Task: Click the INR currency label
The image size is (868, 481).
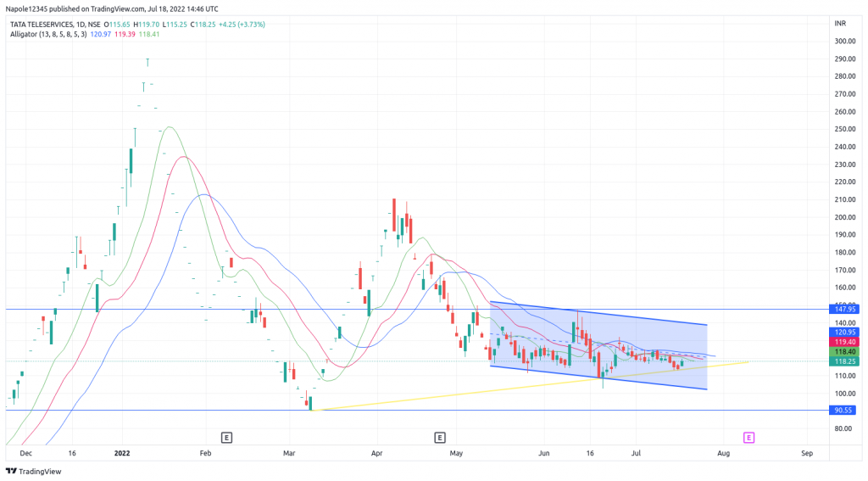Action: tap(840, 23)
